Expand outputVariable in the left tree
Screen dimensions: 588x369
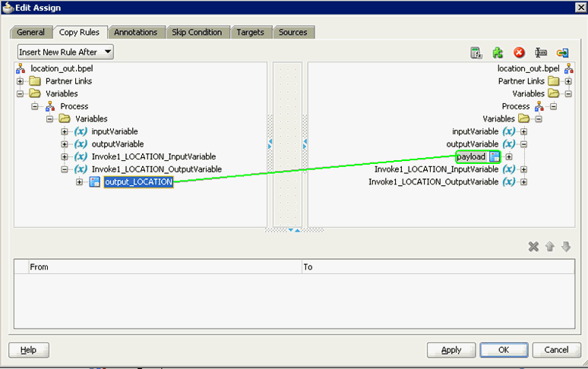coord(65,144)
